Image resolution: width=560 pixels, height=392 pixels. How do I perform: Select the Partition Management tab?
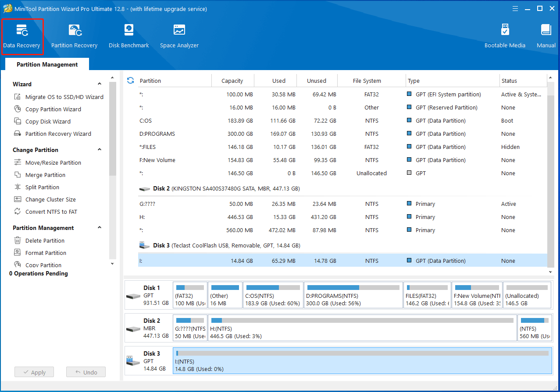pos(47,64)
